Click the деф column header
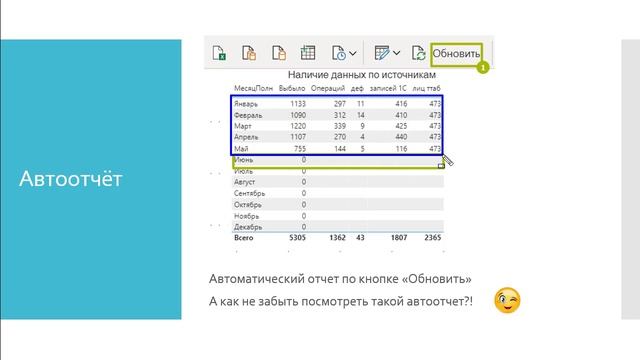The image size is (640, 360). pos(357,88)
